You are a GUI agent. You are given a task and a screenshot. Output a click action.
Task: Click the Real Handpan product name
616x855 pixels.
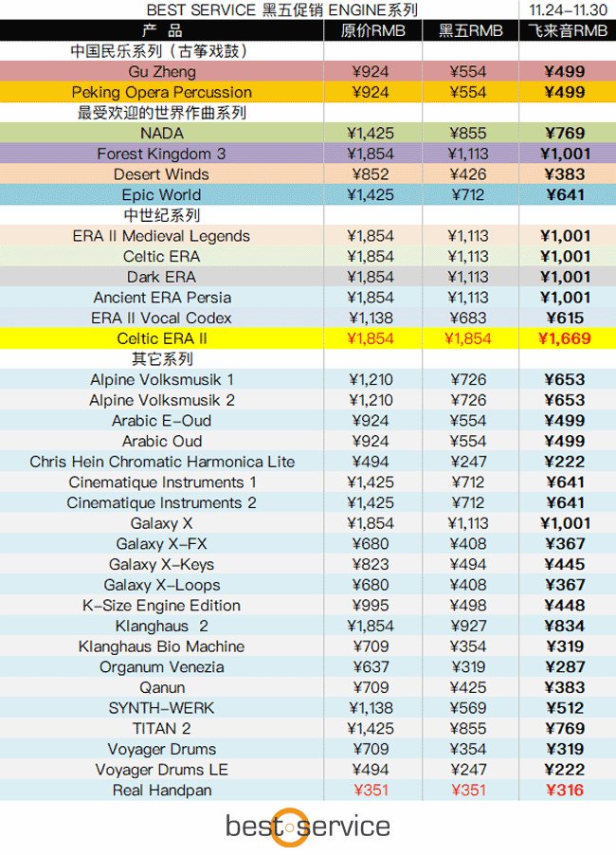tap(162, 791)
